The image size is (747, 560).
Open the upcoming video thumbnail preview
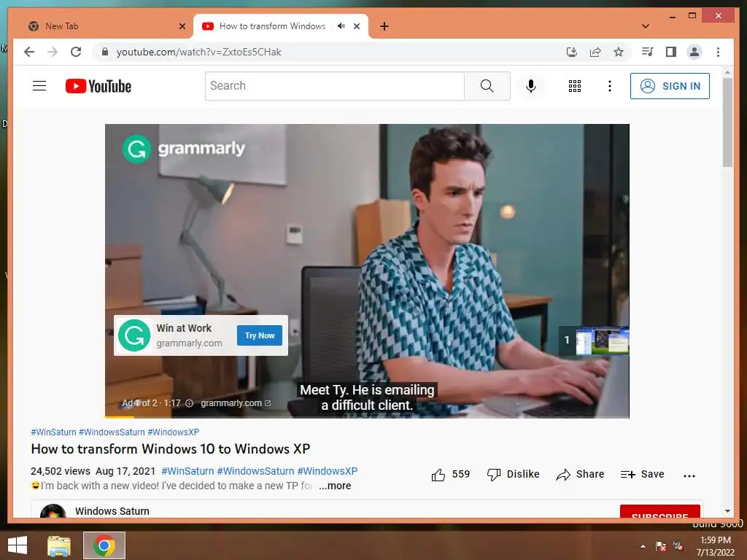click(602, 341)
